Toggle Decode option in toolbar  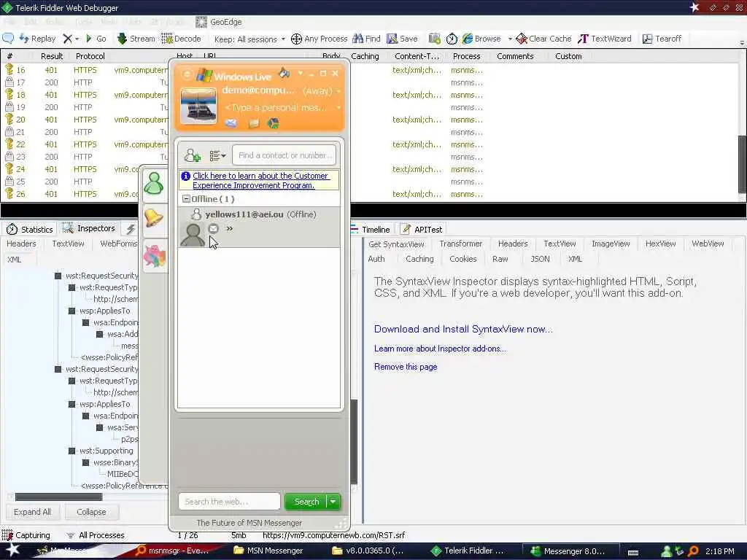pos(181,39)
